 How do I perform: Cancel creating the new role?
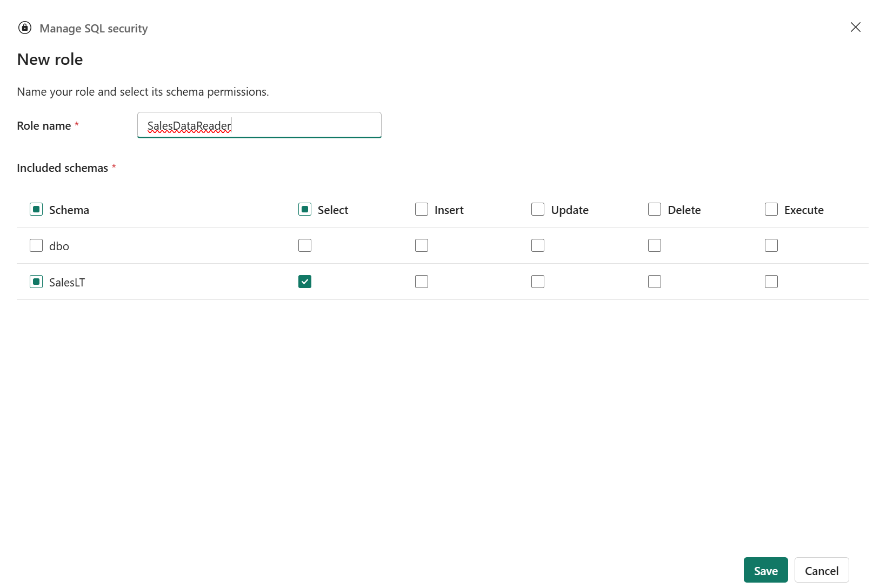point(822,570)
